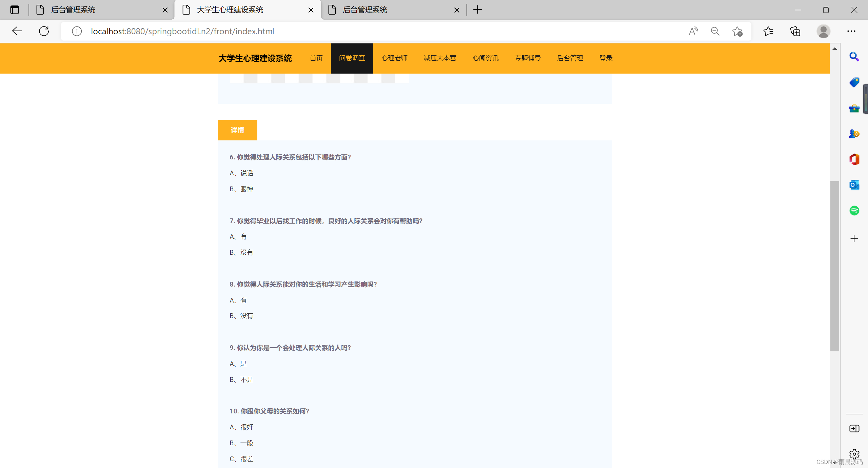Click question 10 option A、很好

click(241, 427)
